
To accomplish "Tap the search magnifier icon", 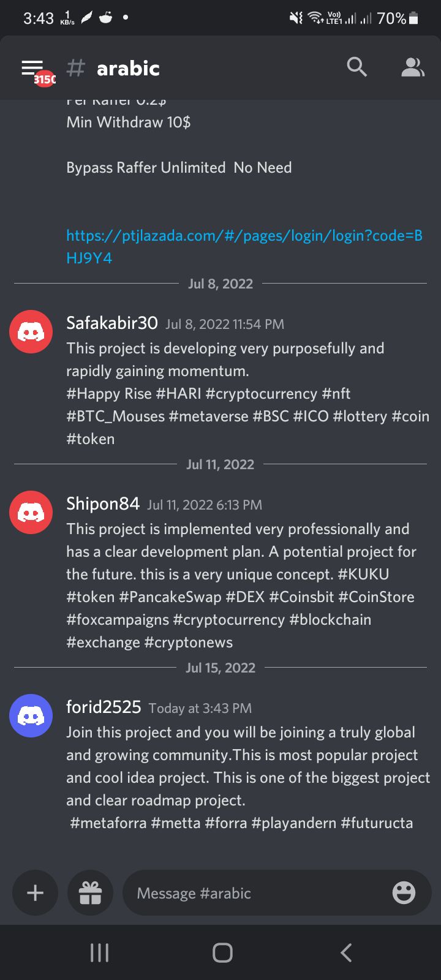I will coord(356,67).
